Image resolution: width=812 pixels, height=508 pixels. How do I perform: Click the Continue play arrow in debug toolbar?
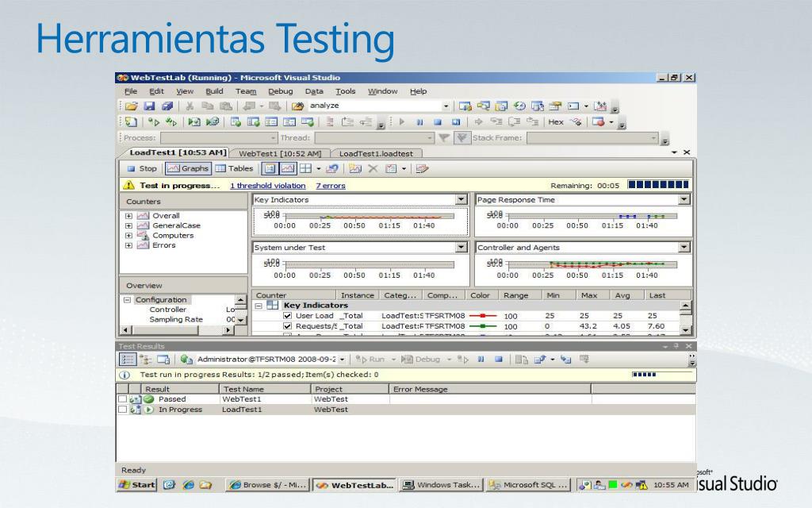pos(402,122)
